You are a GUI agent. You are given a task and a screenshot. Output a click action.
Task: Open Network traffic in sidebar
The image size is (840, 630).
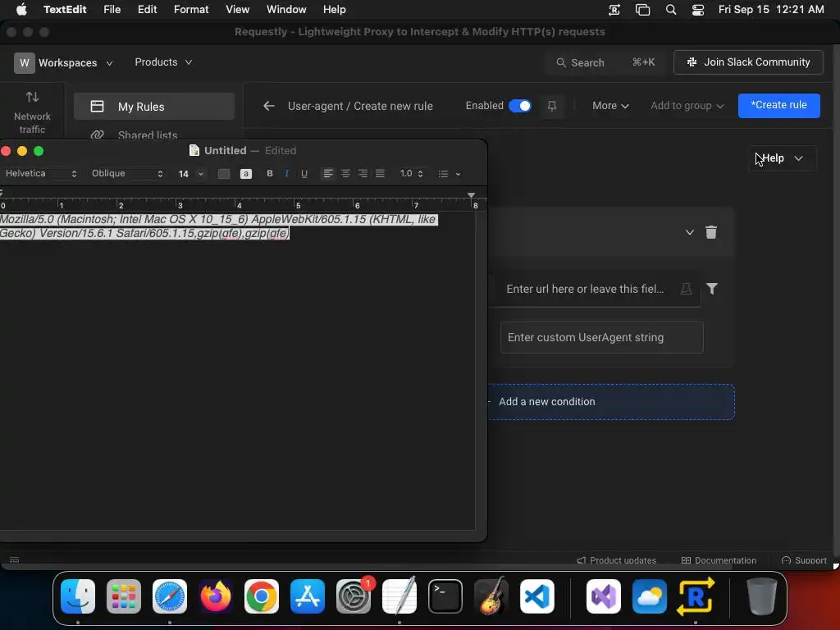32,112
